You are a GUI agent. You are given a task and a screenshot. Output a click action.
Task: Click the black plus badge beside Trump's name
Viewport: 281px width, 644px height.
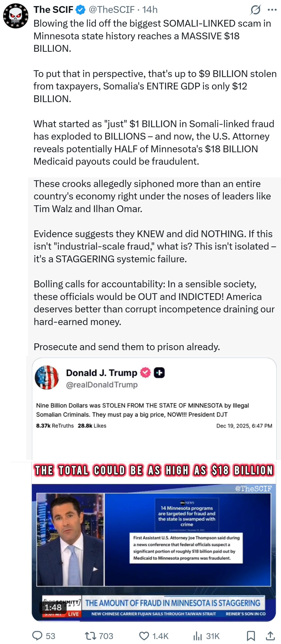tap(159, 373)
